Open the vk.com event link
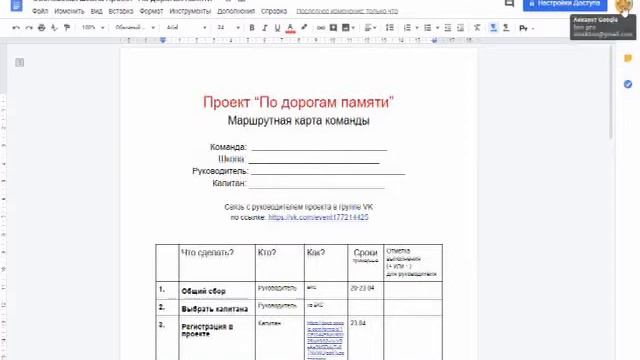Viewport: 640px width, 360px height. 318,217
